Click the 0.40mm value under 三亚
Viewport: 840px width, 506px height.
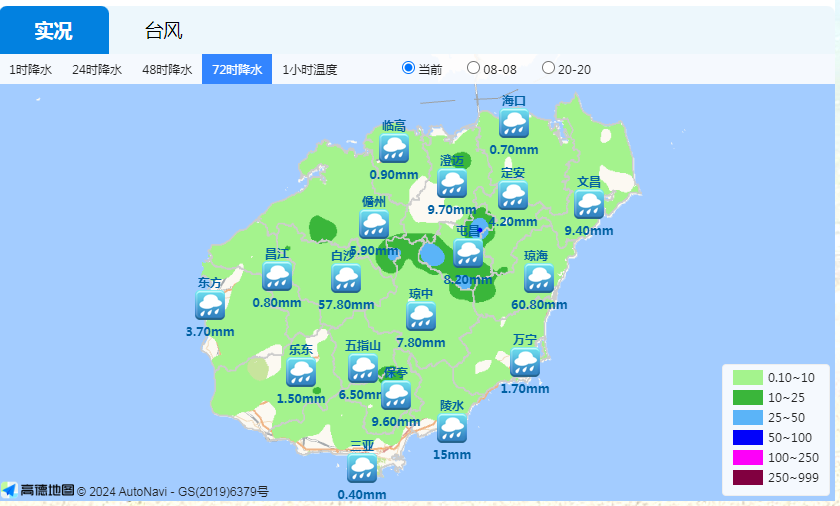(x=362, y=495)
